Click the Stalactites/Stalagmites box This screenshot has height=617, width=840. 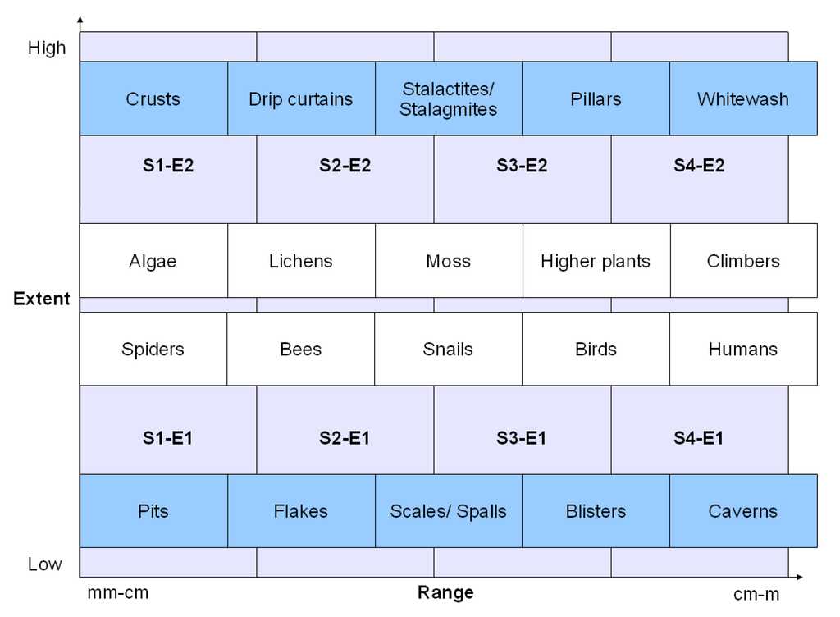(449, 98)
